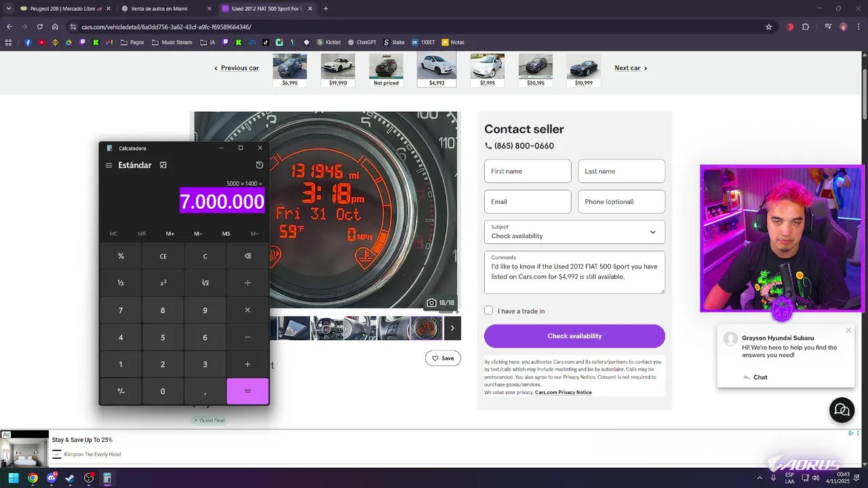
Task: Open Chrome tab search dropdown arrow
Action: coord(8,9)
